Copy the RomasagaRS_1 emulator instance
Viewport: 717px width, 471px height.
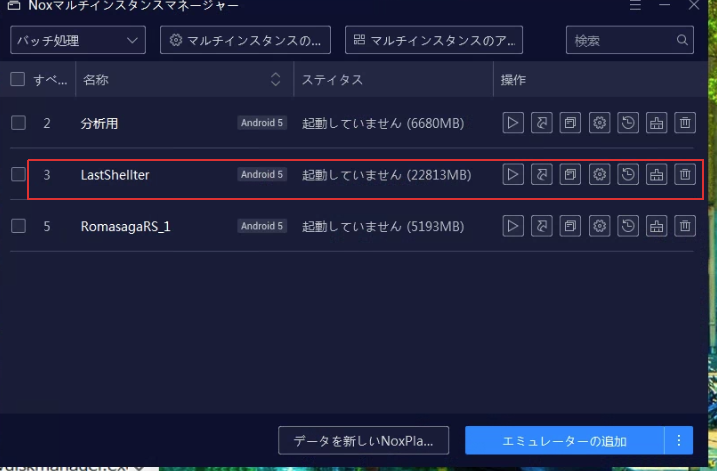point(570,226)
